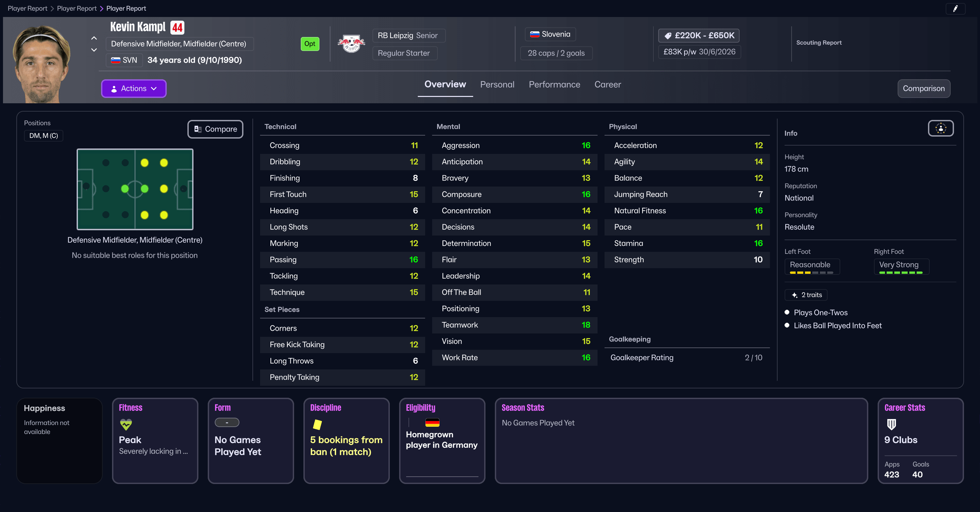The image size is (980, 512).
Task: Click the Career Stats shield icon
Action: pos(891,424)
